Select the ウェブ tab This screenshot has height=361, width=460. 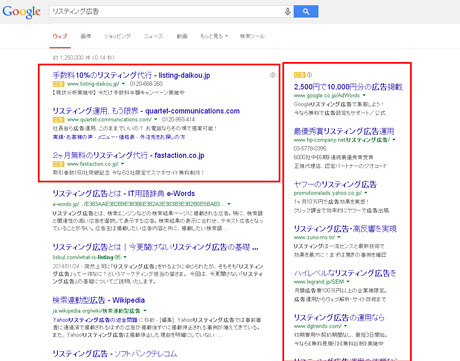(60, 36)
